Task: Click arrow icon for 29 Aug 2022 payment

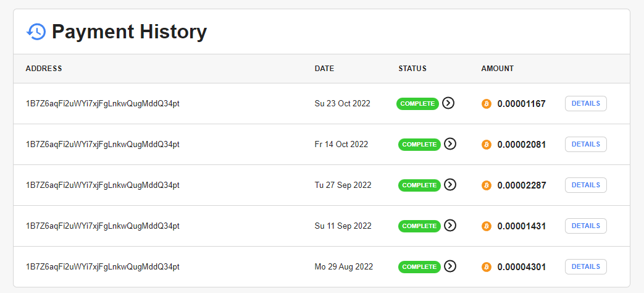Action: pyautogui.click(x=451, y=266)
